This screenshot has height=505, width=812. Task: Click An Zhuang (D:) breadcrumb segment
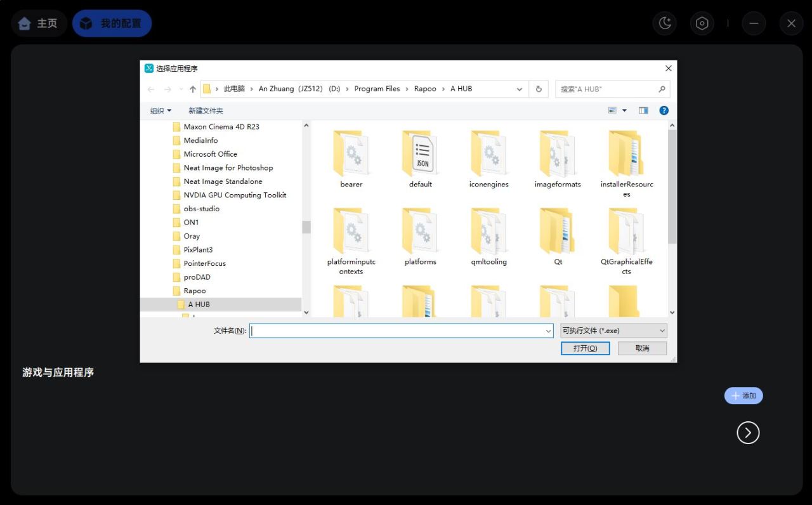[299, 89]
